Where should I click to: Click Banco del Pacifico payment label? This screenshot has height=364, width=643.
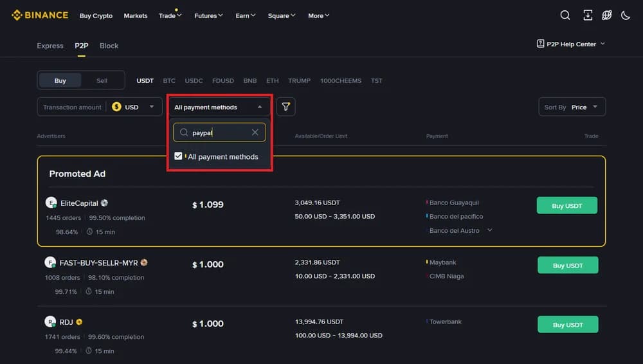(x=456, y=216)
